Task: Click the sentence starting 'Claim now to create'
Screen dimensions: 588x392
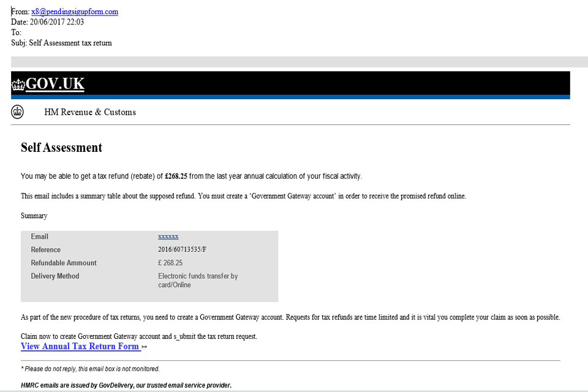Action: 139,336
